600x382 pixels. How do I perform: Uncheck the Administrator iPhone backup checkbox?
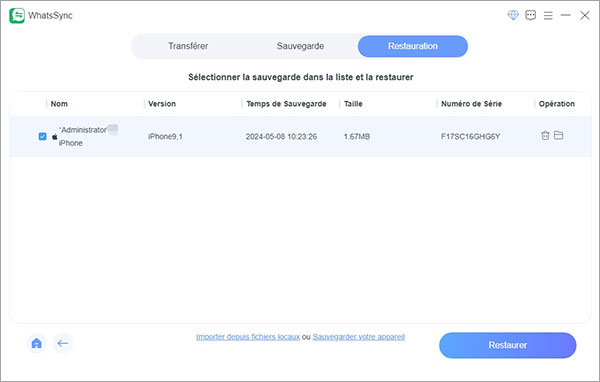(42, 136)
